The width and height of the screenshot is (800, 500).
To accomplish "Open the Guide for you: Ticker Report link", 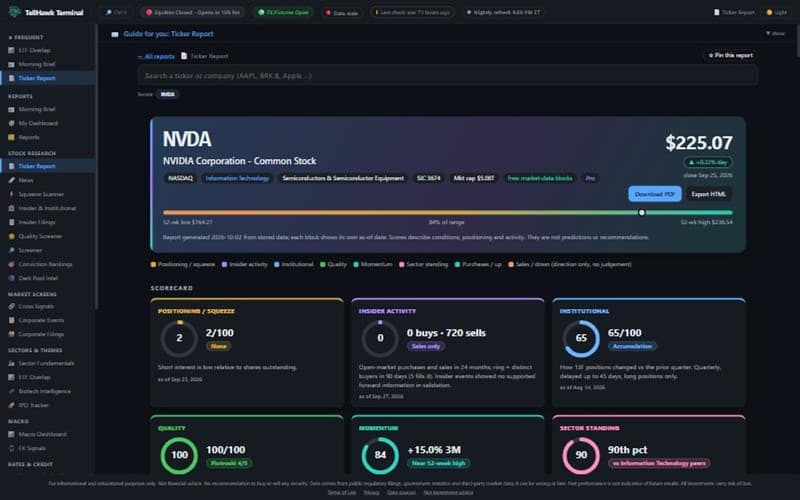I will pyautogui.click(x=168, y=34).
